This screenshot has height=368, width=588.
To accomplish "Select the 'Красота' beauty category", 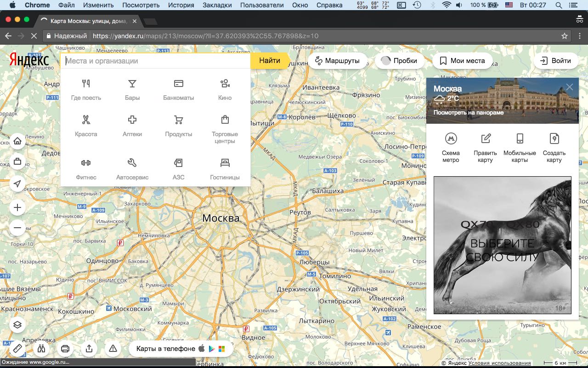I will pos(86,126).
